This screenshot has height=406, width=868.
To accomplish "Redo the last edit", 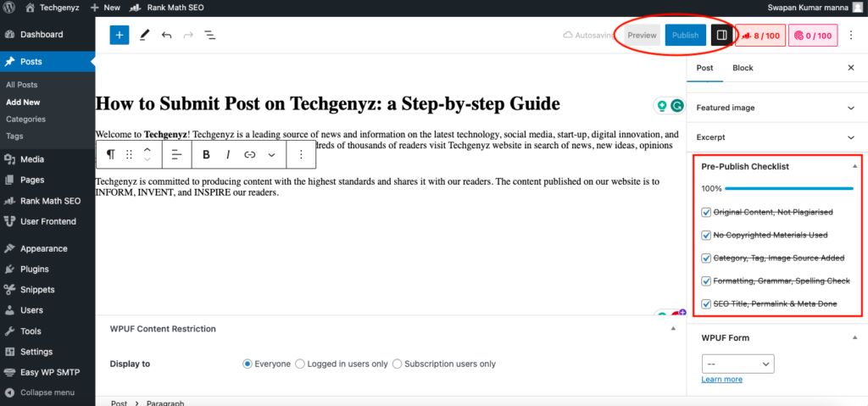I will click(x=188, y=35).
